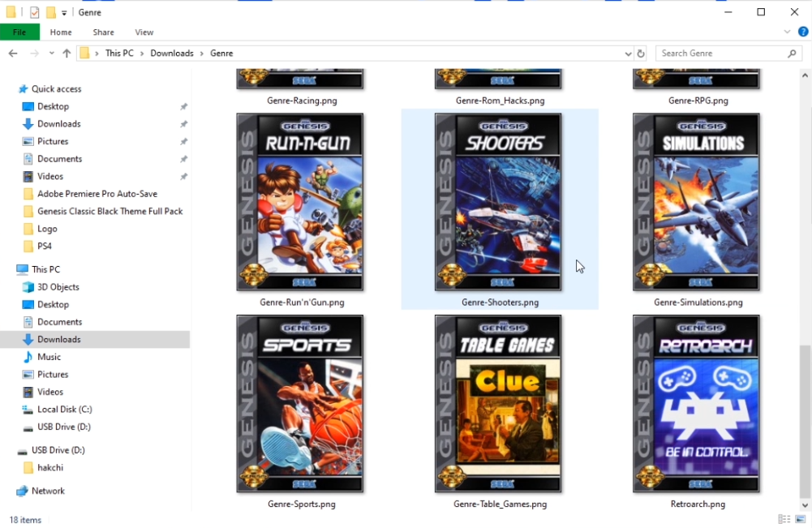This screenshot has height=528, width=812.
Task: Open the Help question mark icon
Action: point(803,32)
